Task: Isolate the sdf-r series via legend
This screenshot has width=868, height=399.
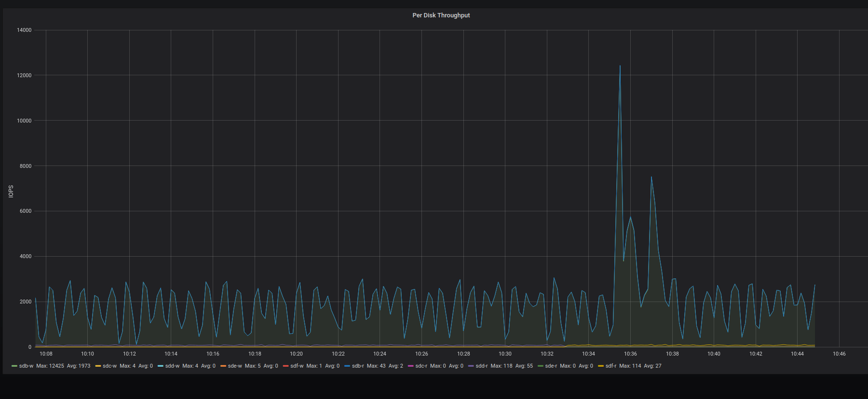Action: [x=610, y=366]
